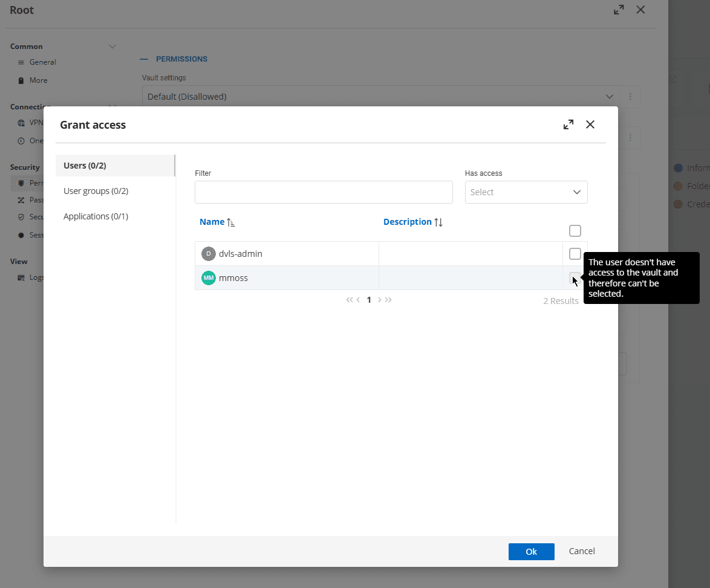Click inside the Filter input field
Viewport: 710px width, 588px height.
[x=324, y=192]
